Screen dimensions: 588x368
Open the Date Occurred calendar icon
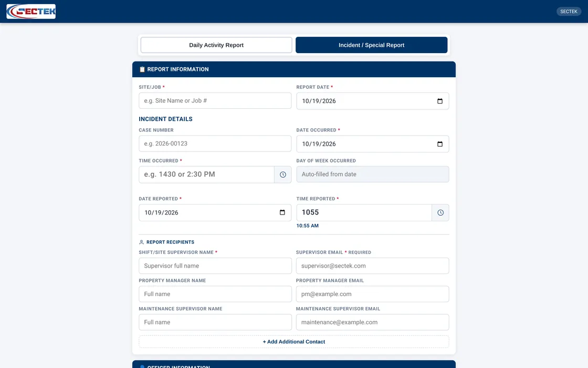440,144
